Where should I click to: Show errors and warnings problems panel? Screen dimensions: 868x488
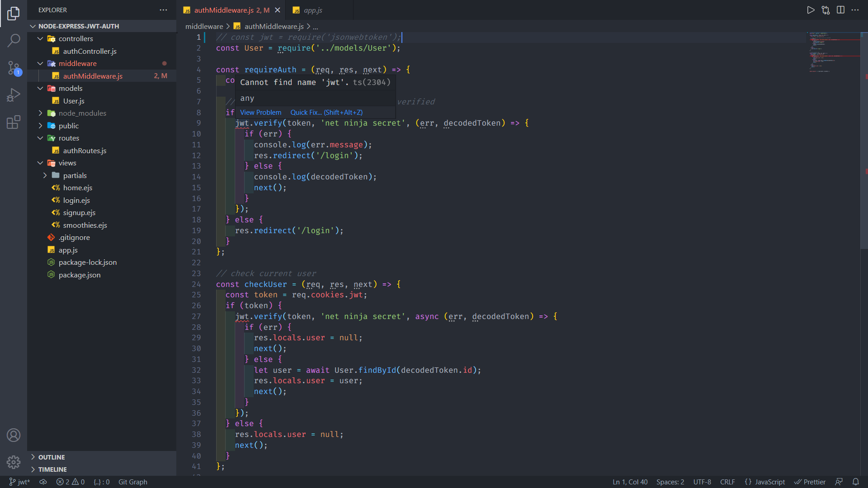tap(71, 482)
